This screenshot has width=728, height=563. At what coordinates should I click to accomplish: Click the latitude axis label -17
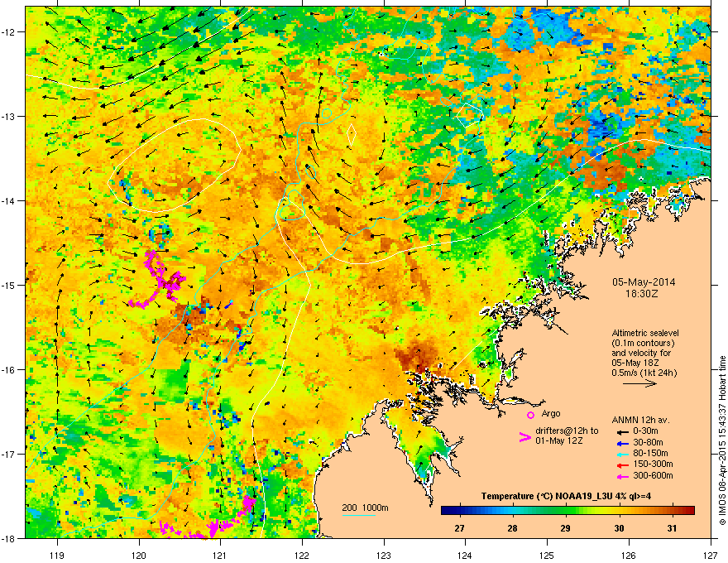point(9,454)
